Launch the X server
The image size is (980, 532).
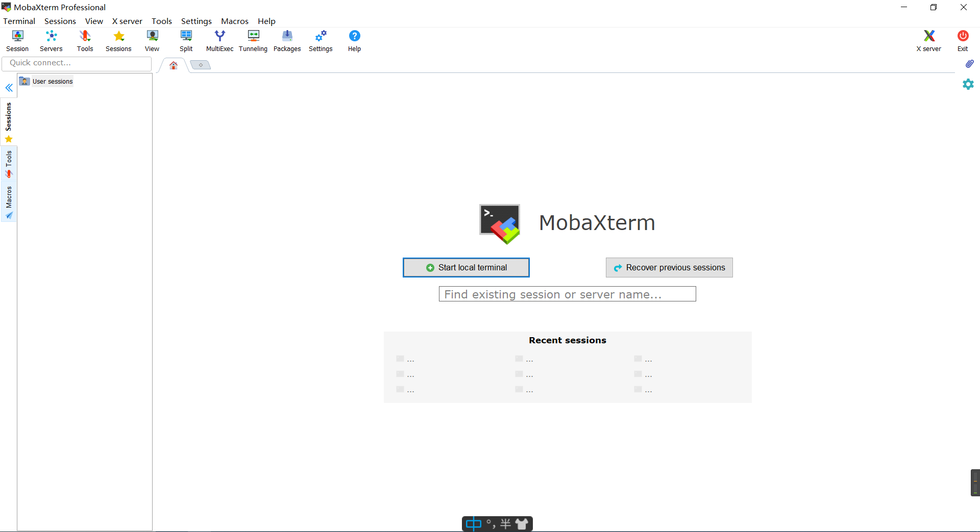click(928, 40)
